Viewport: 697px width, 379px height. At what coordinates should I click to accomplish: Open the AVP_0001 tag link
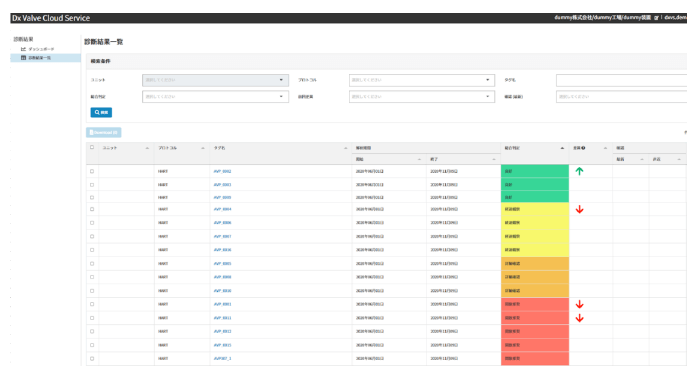coord(222,304)
